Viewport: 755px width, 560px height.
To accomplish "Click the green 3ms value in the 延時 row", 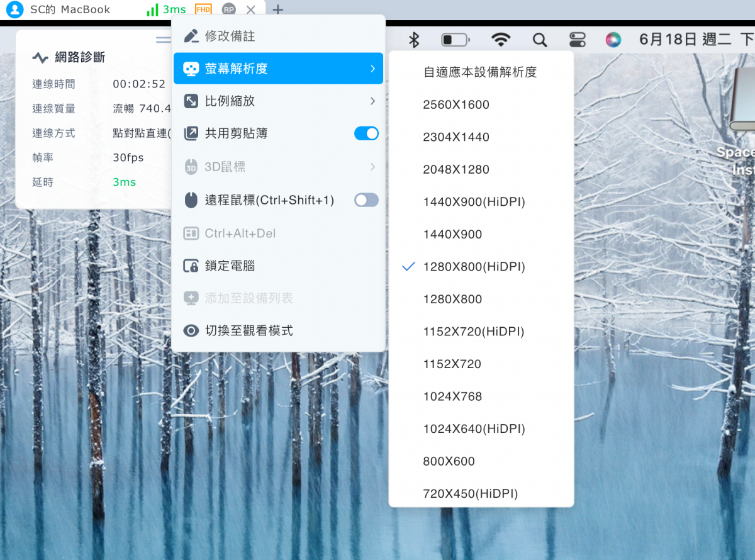I will pos(124,182).
